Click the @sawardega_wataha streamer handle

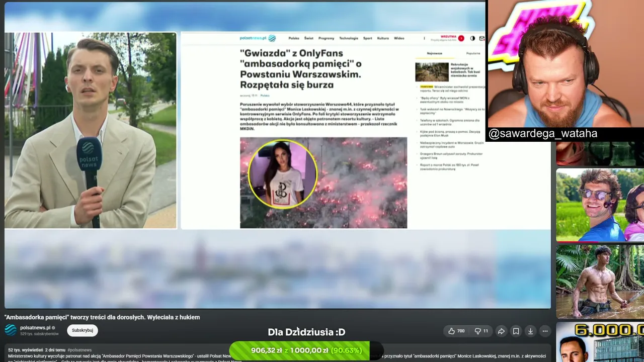pos(543,134)
